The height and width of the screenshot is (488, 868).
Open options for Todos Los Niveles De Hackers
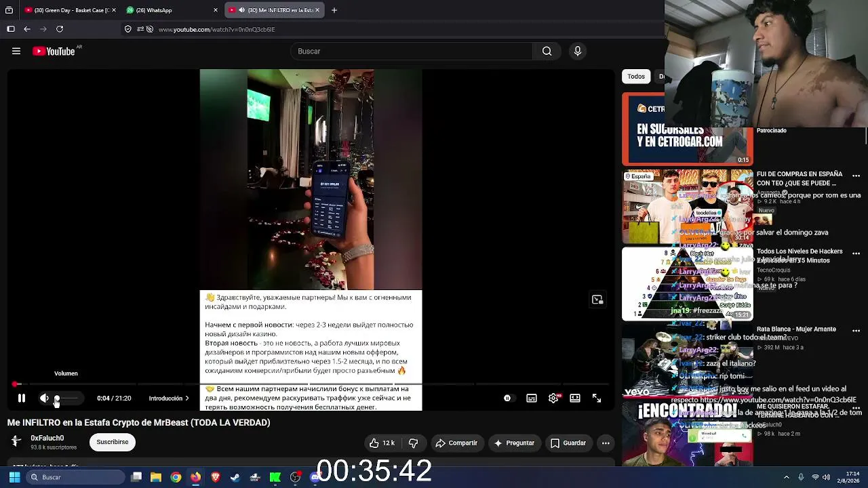856,253
